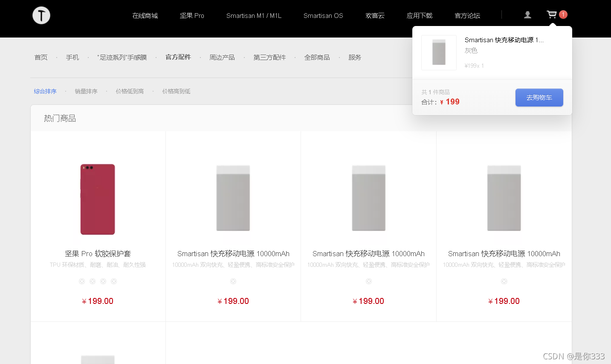Open 第三方配件 category
611x364 pixels.
tap(269, 57)
